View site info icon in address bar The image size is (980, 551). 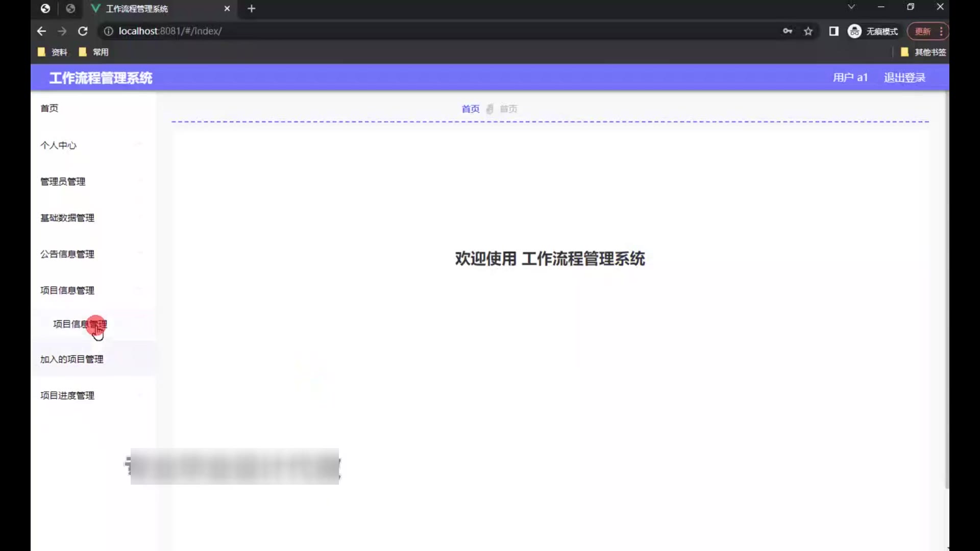(x=108, y=31)
